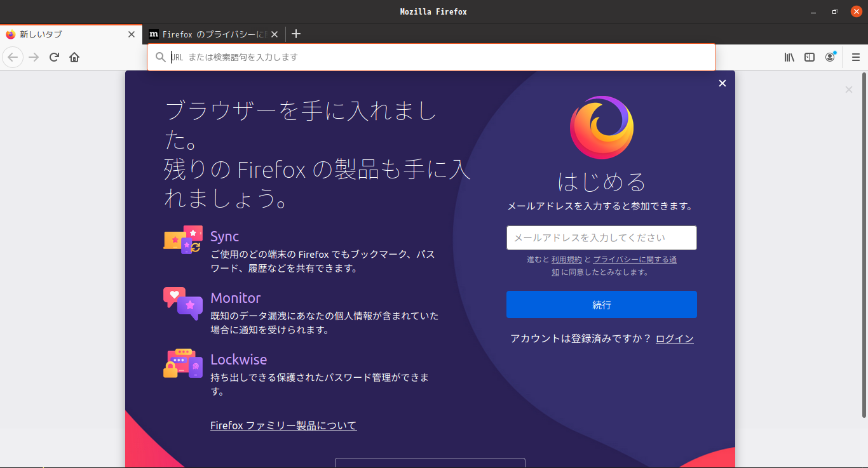Click the 続行 continue button
The height and width of the screenshot is (468, 868).
pyautogui.click(x=601, y=304)
